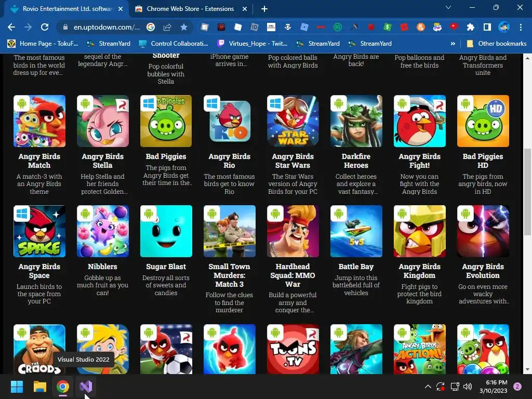Close the Rovio Entertainment tab
Viewport: 532px width, 399px height.
click(x=121, y=9)
